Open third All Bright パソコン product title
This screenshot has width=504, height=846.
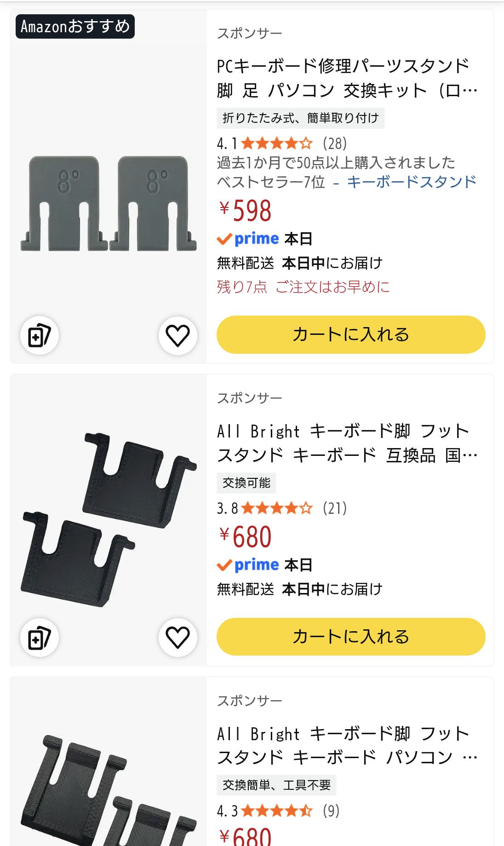(x=347, y=745)
